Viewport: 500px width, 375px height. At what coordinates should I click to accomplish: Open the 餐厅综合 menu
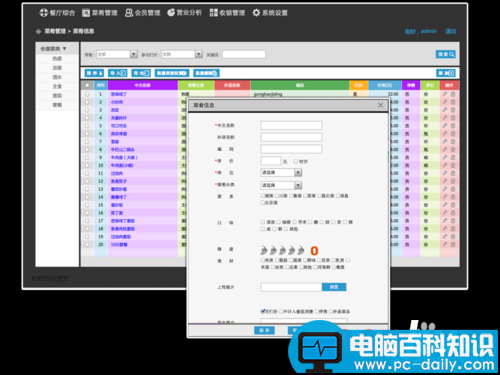point(57,13)
